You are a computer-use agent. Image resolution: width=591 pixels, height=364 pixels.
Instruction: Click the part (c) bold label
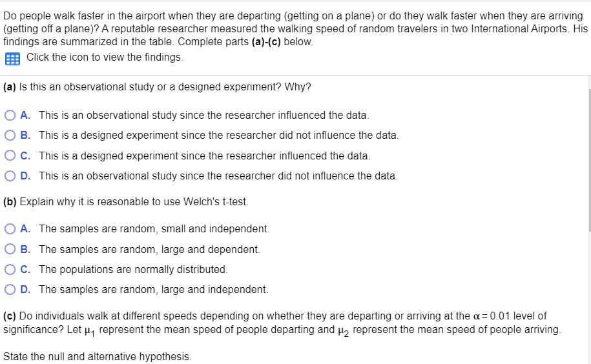10,316
